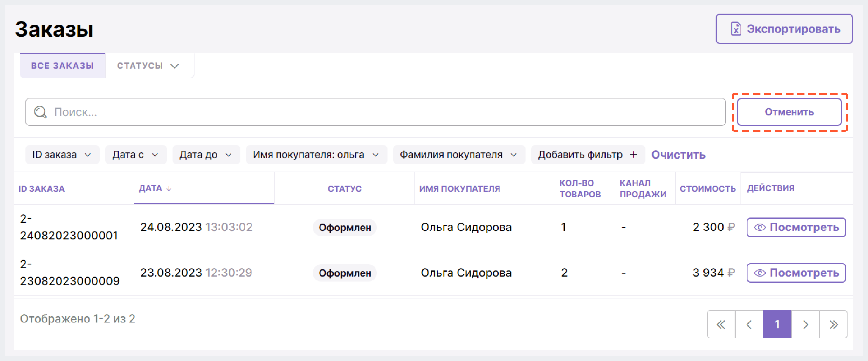Click the Очистить filters link
The height and width of the screenshot is (361, 868).
[678, 154]
